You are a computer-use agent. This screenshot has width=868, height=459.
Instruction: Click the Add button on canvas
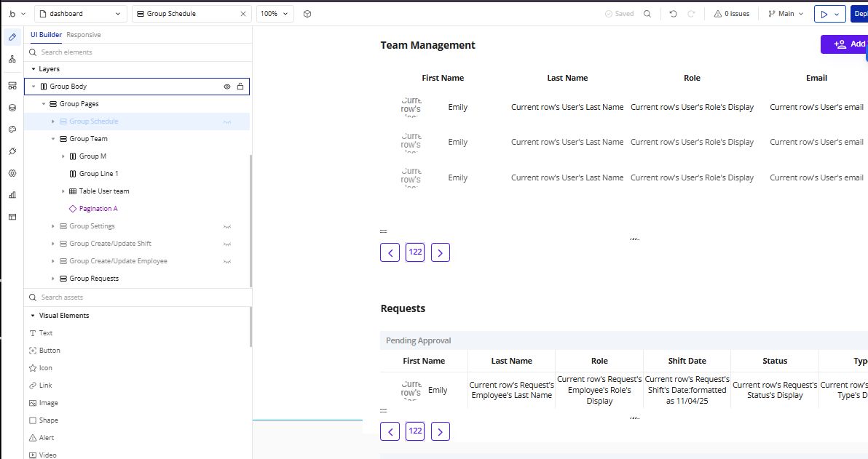tap(844, 44)
